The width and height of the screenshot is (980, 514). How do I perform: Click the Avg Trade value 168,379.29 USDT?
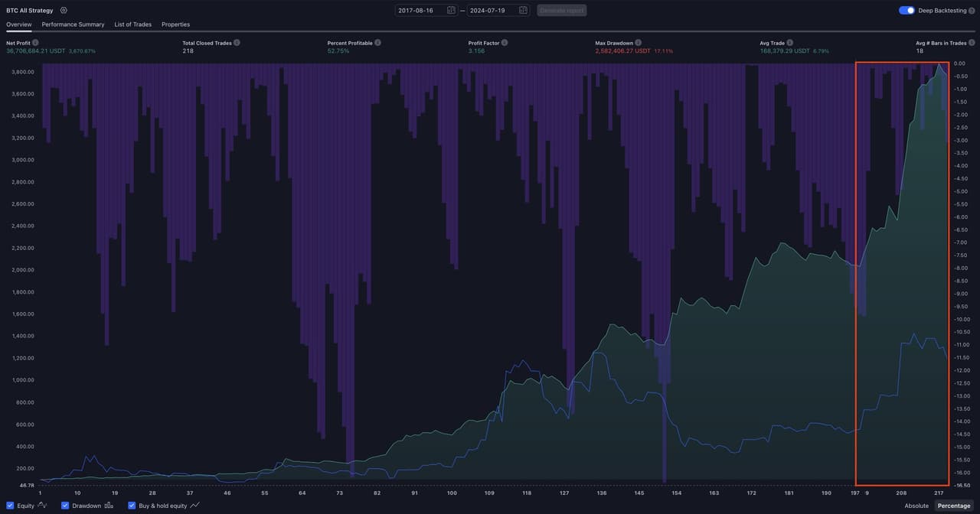pyautogui.click(x=785, y=50)
